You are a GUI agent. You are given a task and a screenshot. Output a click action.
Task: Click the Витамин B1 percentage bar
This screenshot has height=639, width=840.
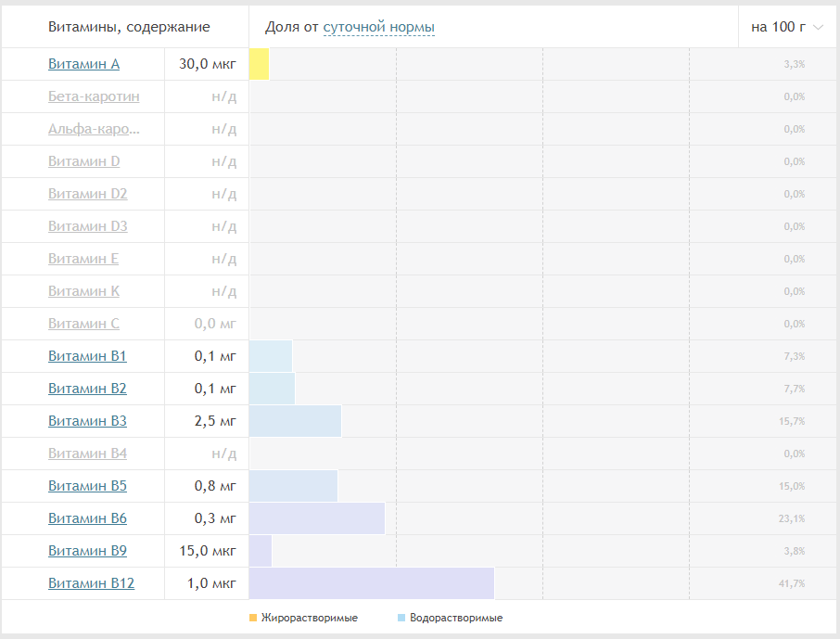coord(271,356)
